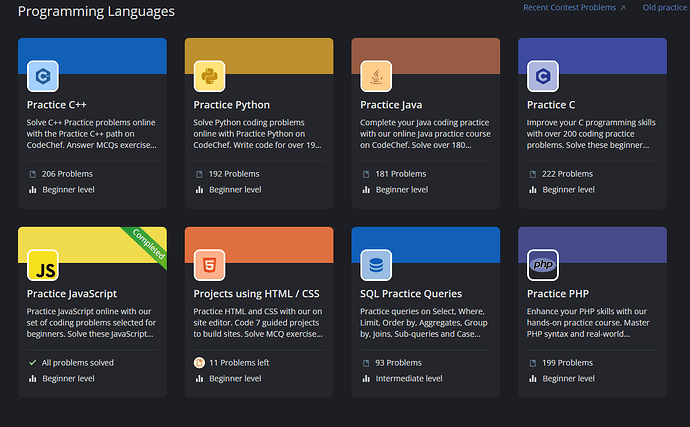Screen dimensions: 690x427
Task: Click the level bars icon in Practice C card
Action: pyautogui.click(x=532, y=190)
